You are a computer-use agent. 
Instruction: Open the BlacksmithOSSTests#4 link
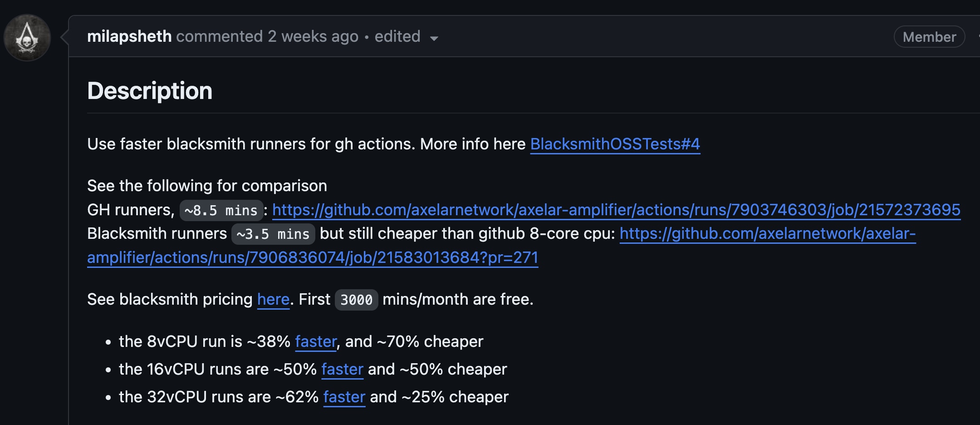pyautogui.click(x=615, y=144)
